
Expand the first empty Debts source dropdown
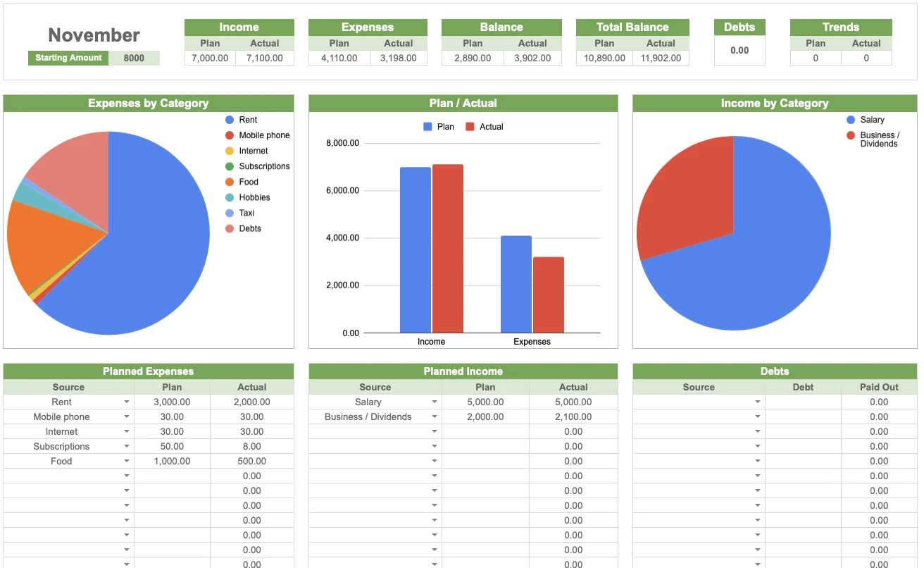(756, 402)
